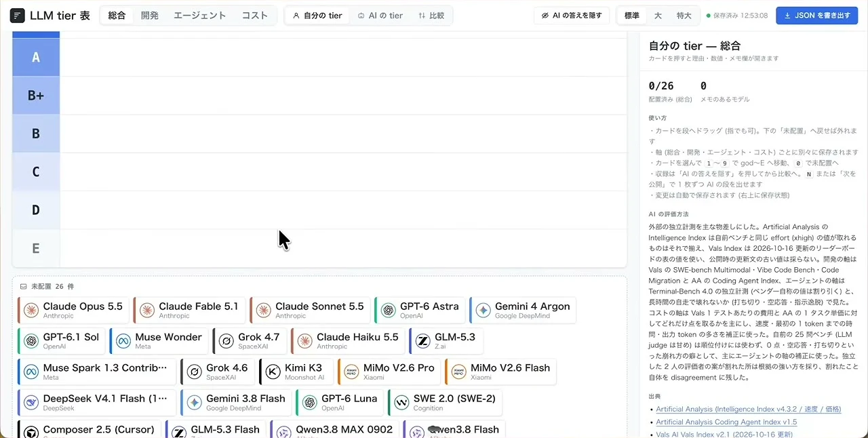The width and height of the screenshot is (868, 438).
Task: Select the "特大" card size option
Action: [684, 16]
